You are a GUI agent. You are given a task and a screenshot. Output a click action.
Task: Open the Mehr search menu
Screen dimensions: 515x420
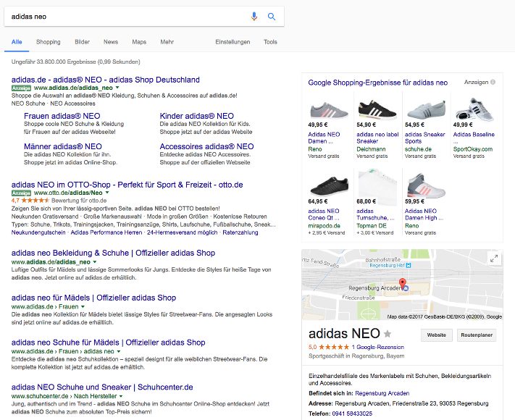[x=167, y=42]
